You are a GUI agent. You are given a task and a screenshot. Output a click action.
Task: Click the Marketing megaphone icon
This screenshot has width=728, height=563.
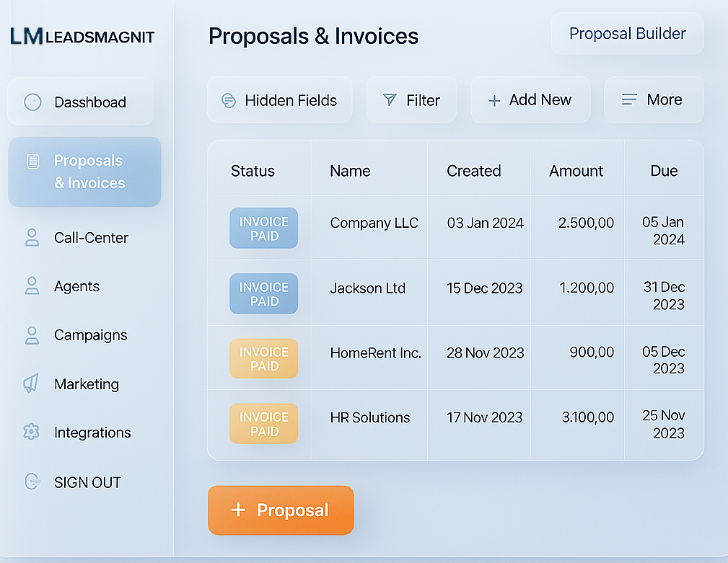[x=31, y=384]
